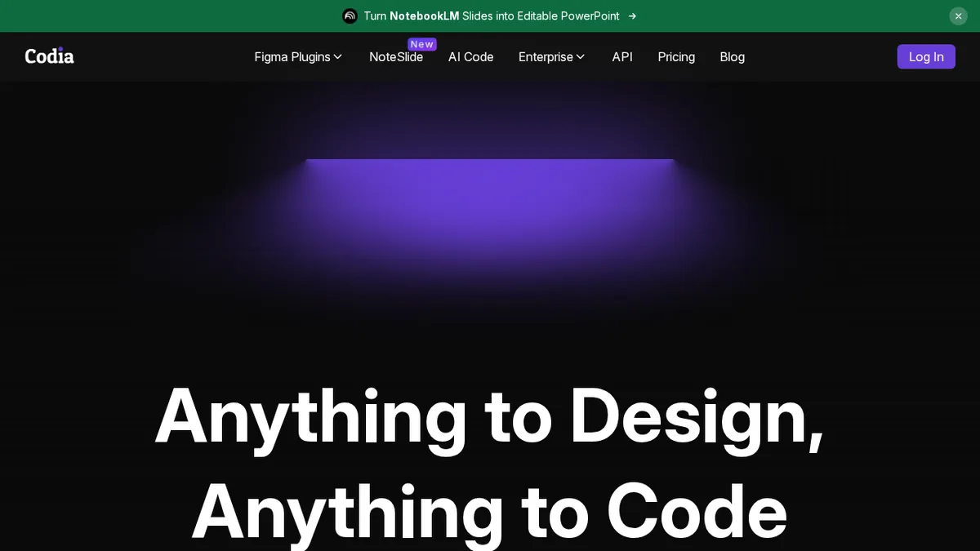Viewport: 980px width, 551px height.
Task: Click the NotebookLM logo icon in banner
Action: click(x=350, y=16)
